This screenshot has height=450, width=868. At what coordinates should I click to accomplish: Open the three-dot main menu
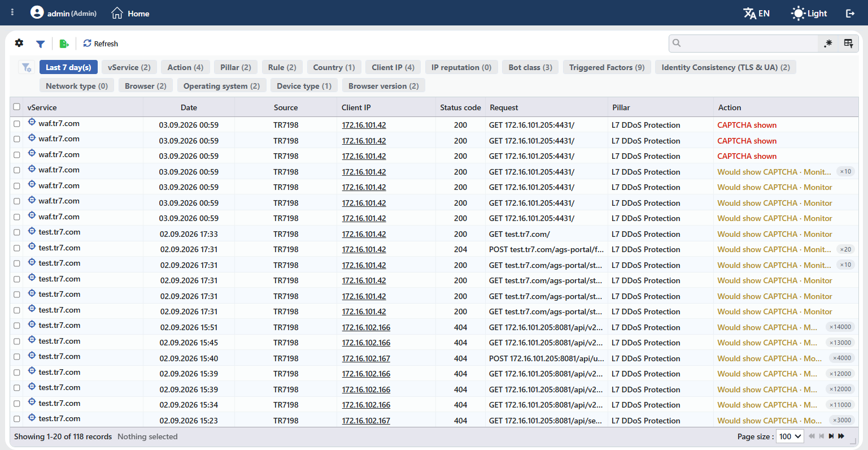click(12, 12)
